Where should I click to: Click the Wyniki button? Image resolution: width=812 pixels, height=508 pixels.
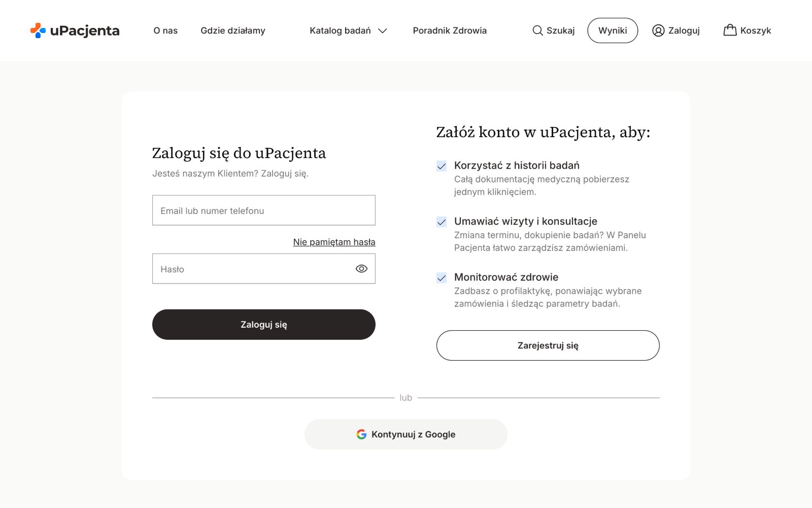click(613, 30)
